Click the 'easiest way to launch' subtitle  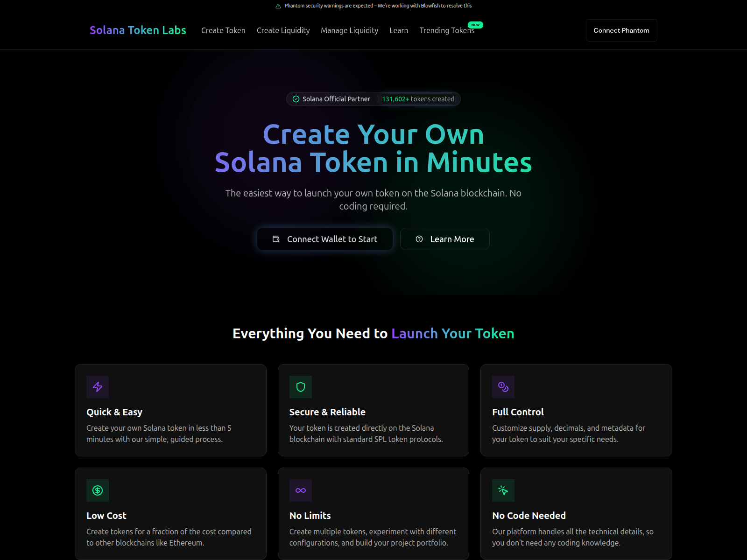click(373, 200)
